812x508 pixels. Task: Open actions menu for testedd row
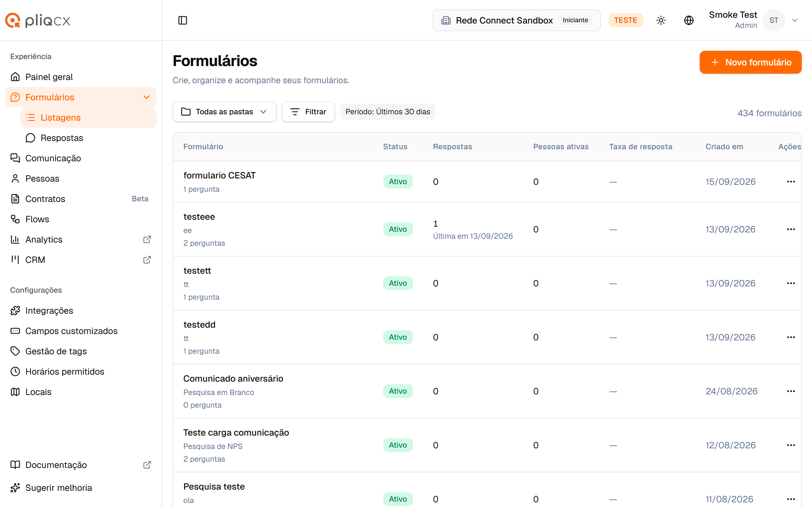coord(791,337)
